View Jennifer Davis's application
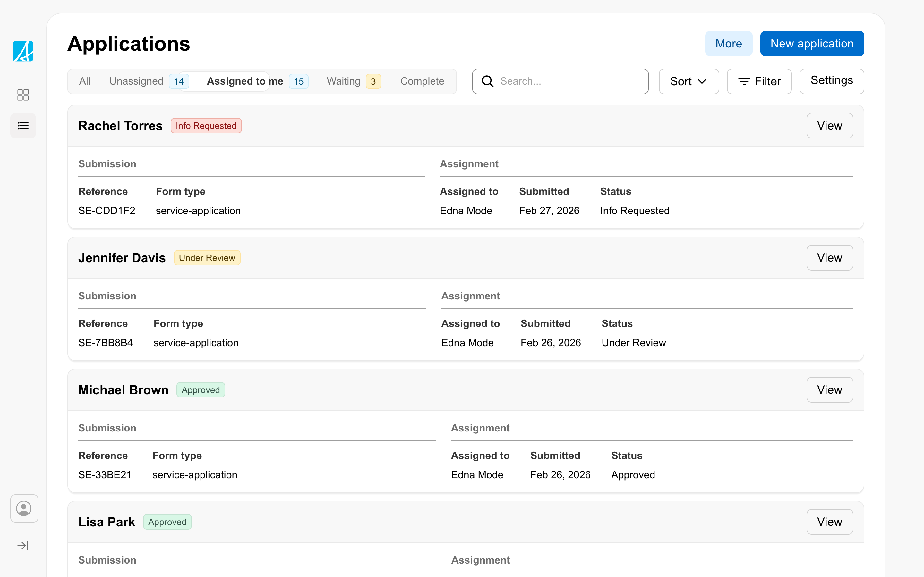The image size is (924, 577). click(829, 258)
